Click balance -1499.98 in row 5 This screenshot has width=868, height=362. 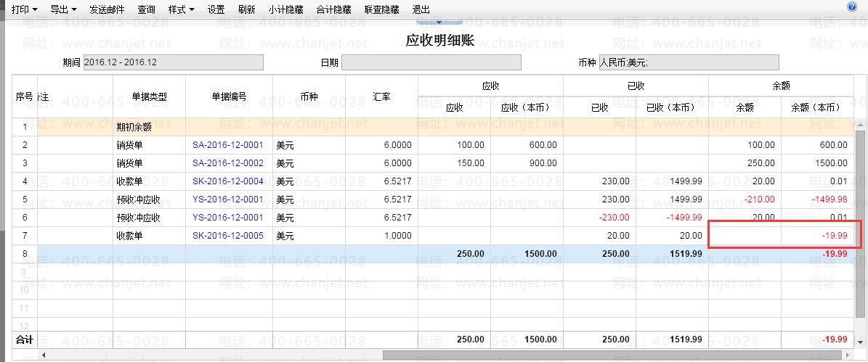(x=830, y=199)
